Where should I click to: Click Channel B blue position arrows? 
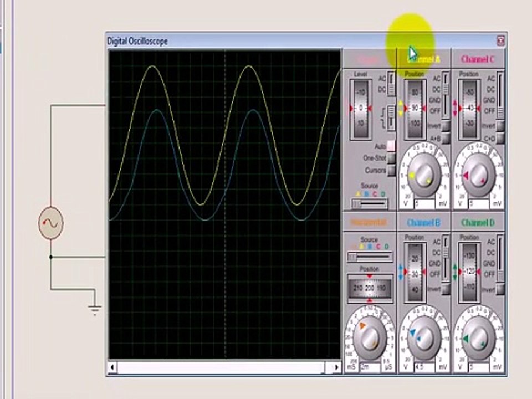pyautogui.click(x=400, y=272)
